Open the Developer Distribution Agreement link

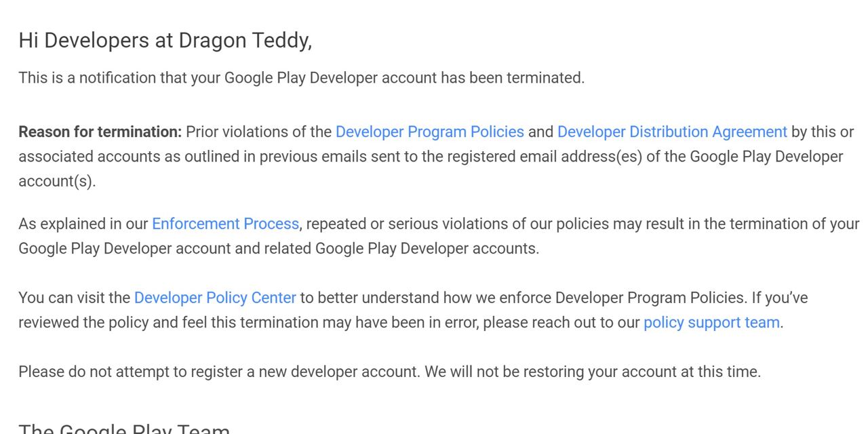pyautogui.click(x=672, y=132)
